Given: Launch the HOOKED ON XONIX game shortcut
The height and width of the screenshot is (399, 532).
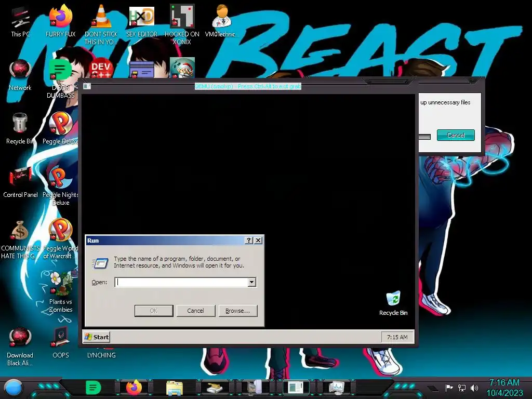Looking at the screenshot, I should pos(182,24).
